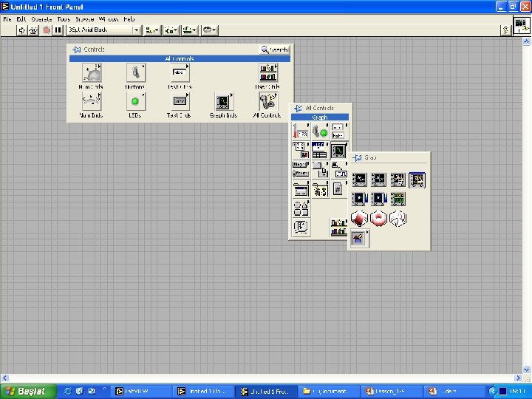Select Refnum icon with hash symbol
The height and width of the screenshot is (399, 532).
(339, 188)
